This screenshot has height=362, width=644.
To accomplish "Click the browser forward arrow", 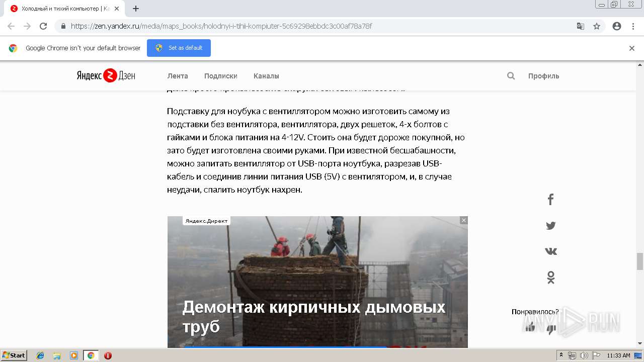I will point(27,26).
